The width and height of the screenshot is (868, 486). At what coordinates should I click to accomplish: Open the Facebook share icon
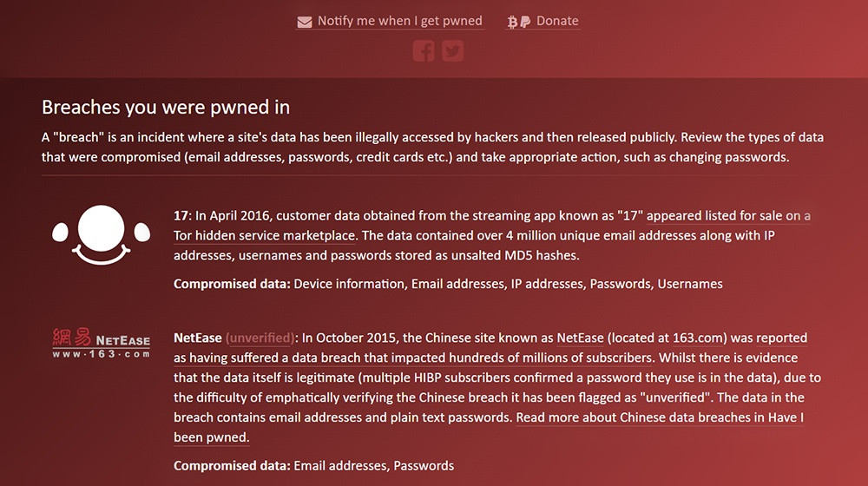point(424,50)
